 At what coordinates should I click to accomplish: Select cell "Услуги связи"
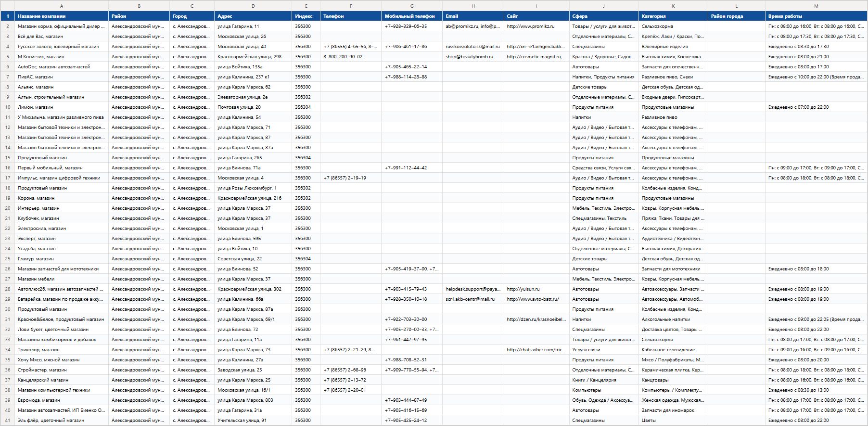604,350
